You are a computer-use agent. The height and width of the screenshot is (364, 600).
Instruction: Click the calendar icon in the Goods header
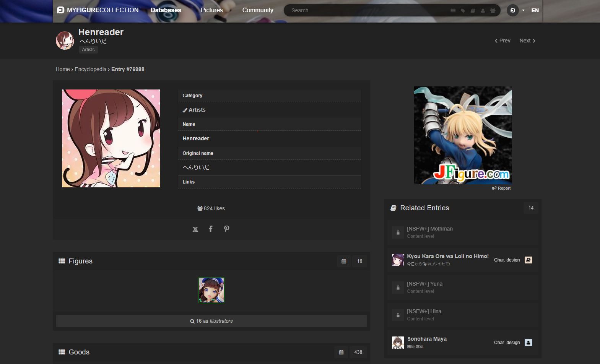tap(341, 352)
